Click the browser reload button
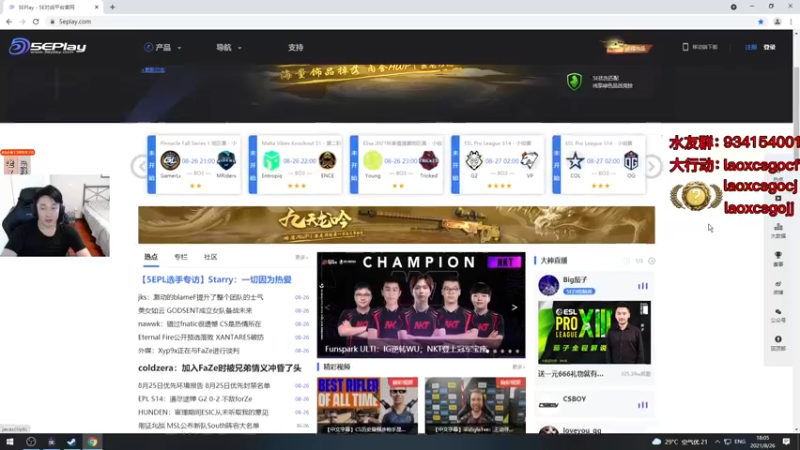This screenshot has width=800, height=450. (x=36, y=21)
